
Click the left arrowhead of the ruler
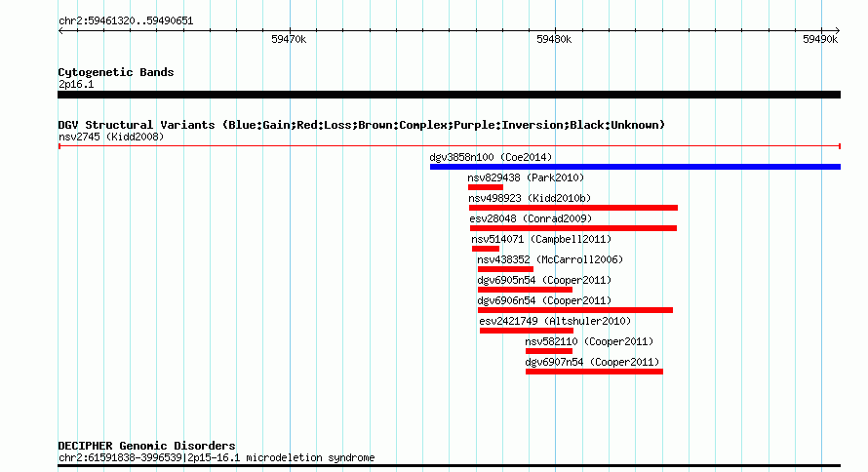pyautogui.click(x=60, y=31)
